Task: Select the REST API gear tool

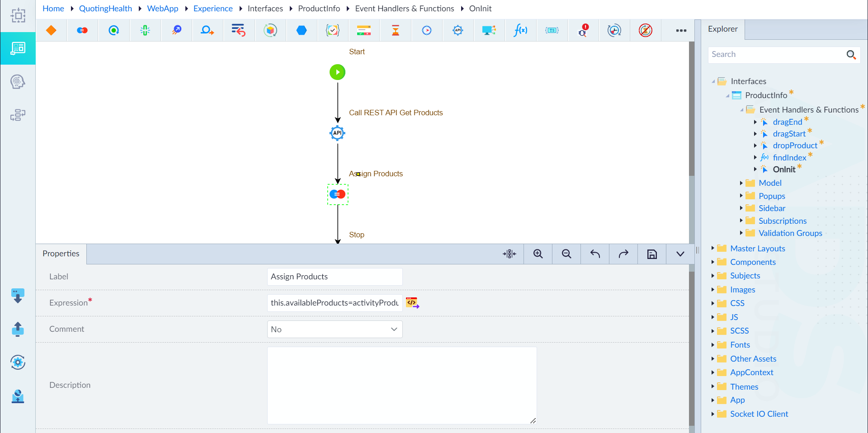Action: coord(458,30)
